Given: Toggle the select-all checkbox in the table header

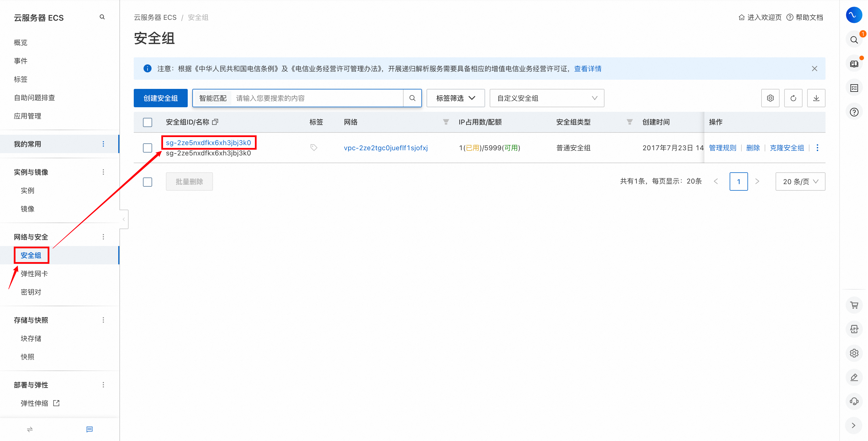Looking at the screenshot, I should [147, 122].
